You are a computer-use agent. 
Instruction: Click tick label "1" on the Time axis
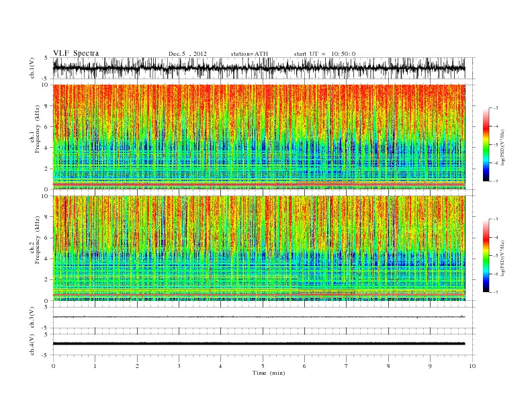[x=95, y=366]
